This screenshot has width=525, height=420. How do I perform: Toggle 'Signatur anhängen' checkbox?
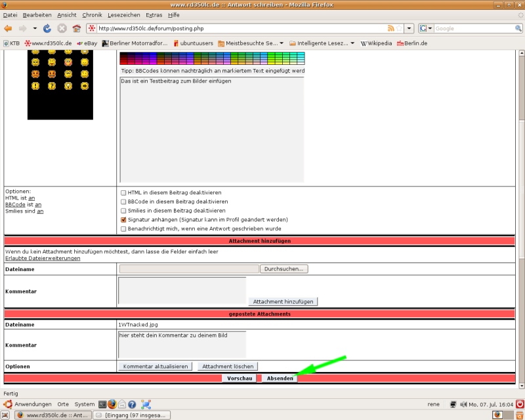[123, 220]
